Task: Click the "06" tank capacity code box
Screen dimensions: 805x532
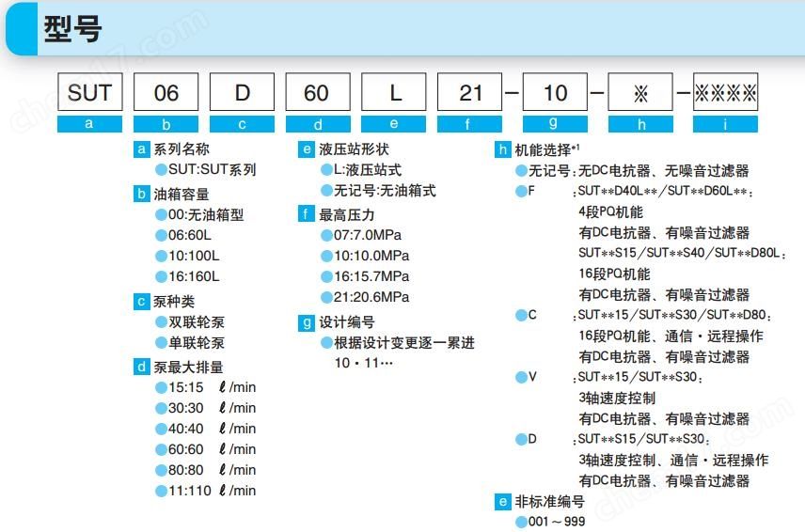Action: coord(166,92)
